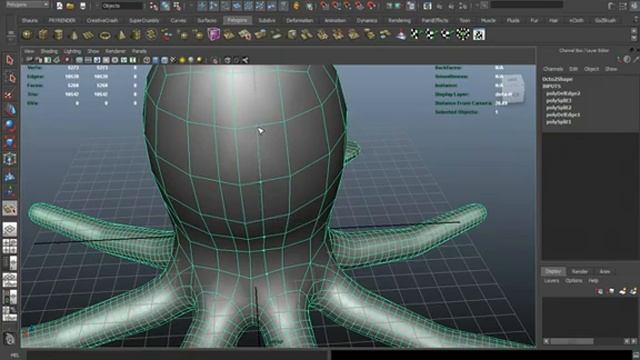Switch to the Animation shelf tab

click(335, 20)
